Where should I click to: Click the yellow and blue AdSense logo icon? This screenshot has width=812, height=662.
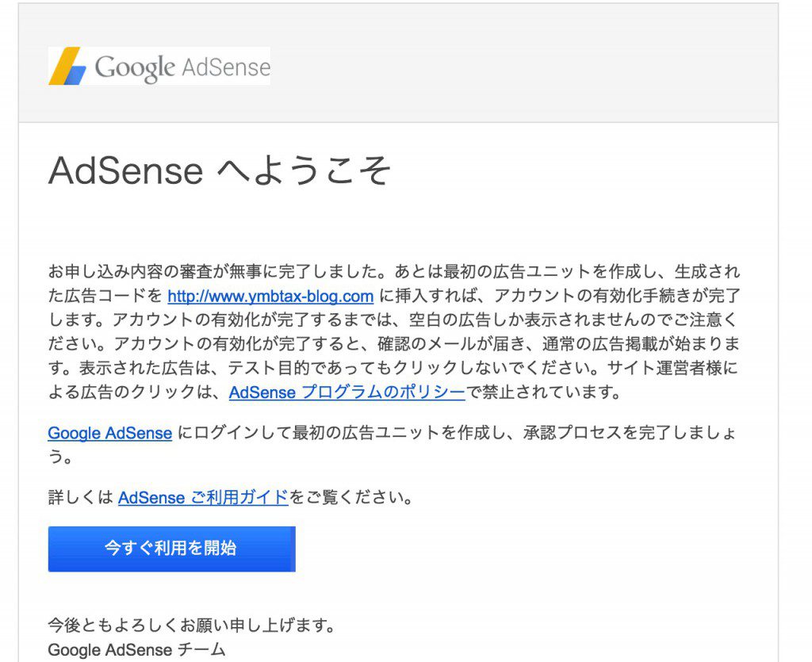tap(68, 66)
